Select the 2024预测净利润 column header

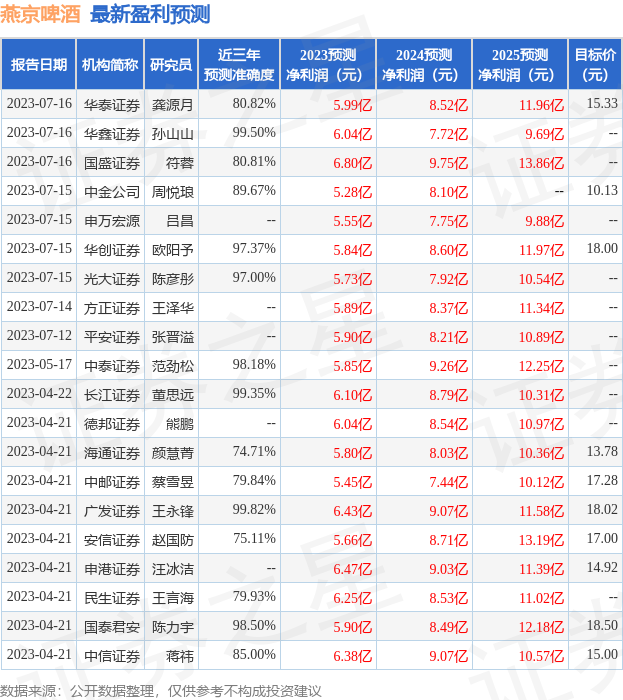(424, 64)
